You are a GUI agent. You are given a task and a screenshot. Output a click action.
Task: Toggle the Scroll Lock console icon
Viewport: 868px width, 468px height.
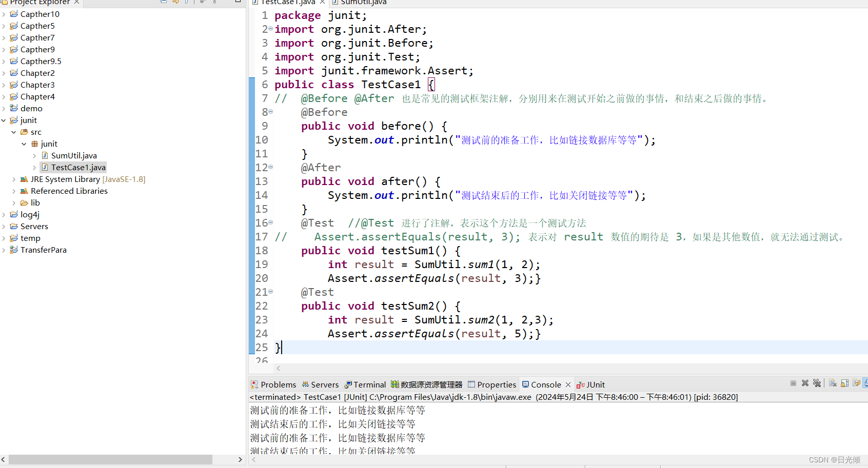click(844, 383)
